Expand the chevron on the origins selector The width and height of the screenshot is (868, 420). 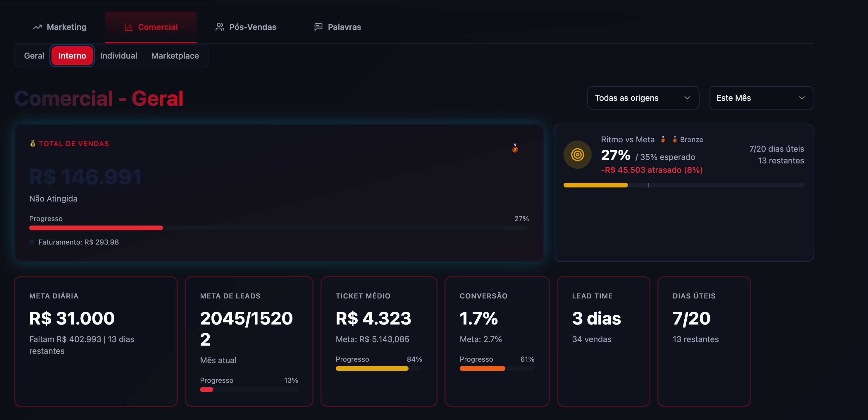[x=688, y=98]
